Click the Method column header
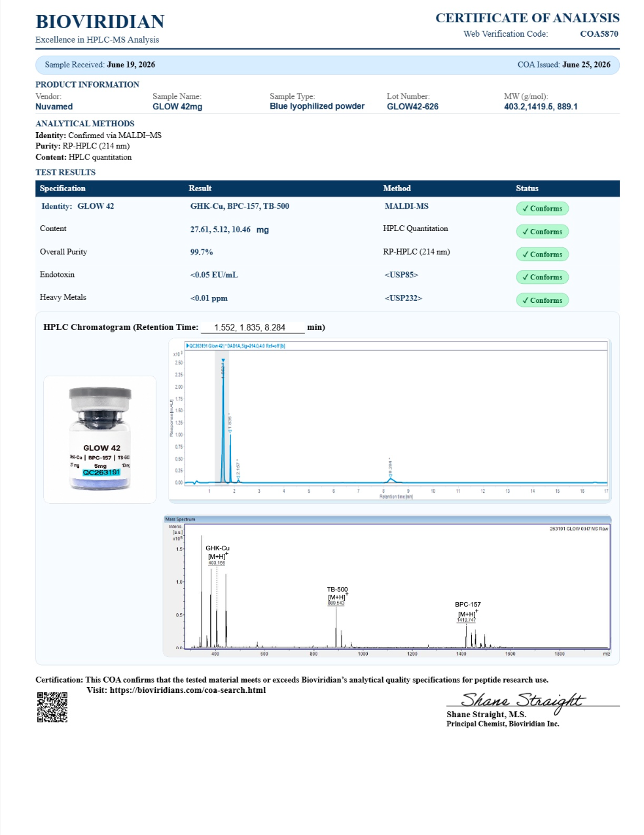644x835 pixels. [397, 188]
